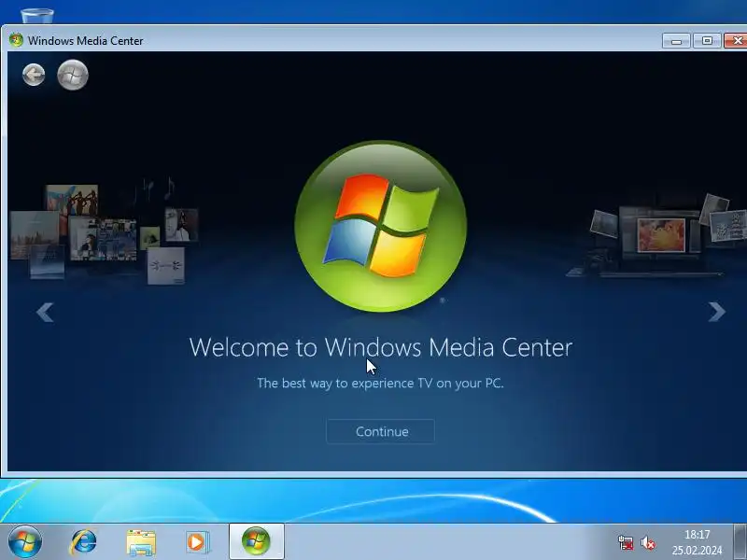Maximize the Windows Media Center window
Screen dimensions: 747x560
pos(707,41)
